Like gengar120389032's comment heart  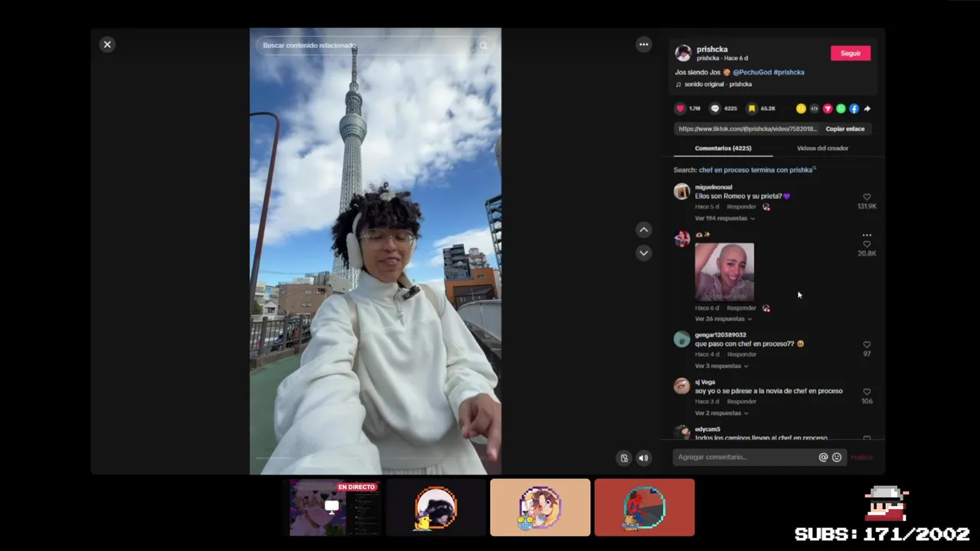[x=867, y=345]
